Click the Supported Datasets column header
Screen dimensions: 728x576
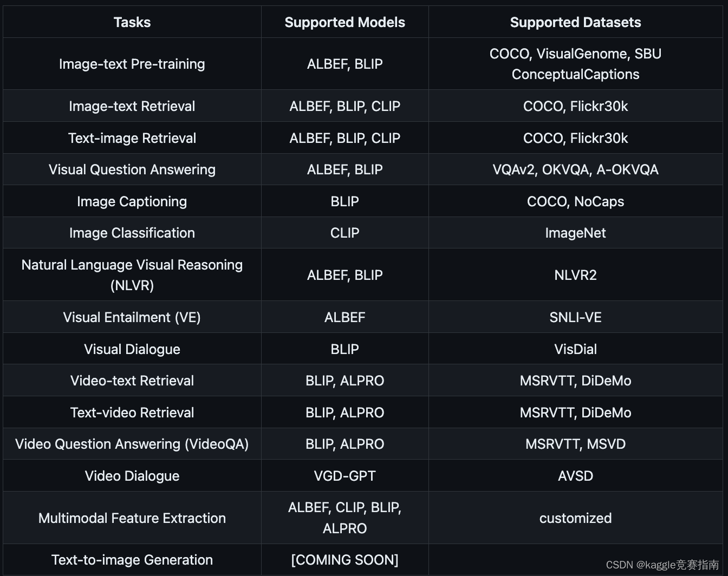[575, 22]
